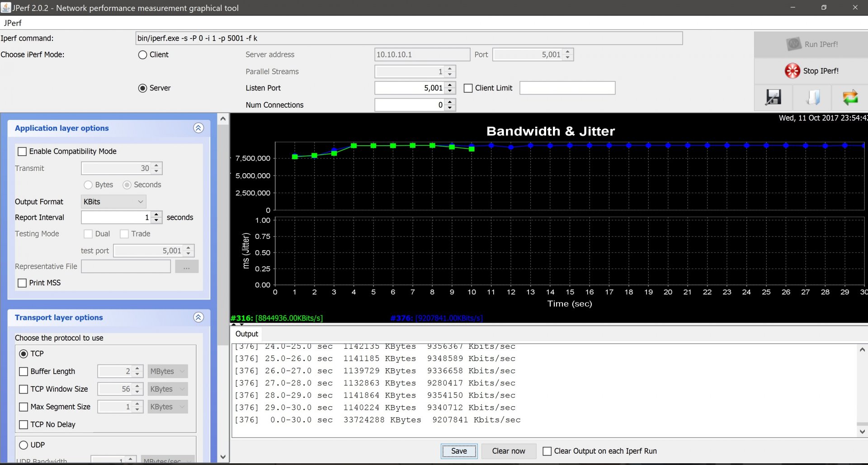This screenshot has height=465, width=868.
Task: Increase Report Interval seconds
Action: 156,214
